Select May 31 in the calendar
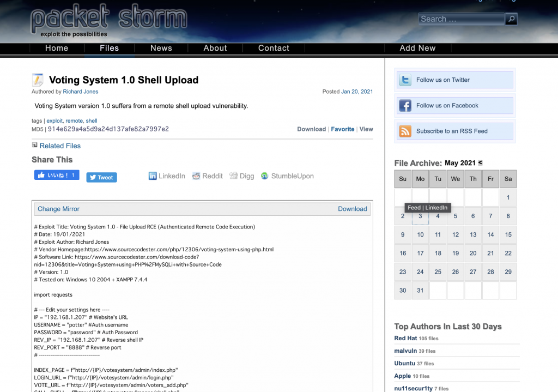Screen dimensions: 558x392 pyautogui.click(x=420, y=290)
